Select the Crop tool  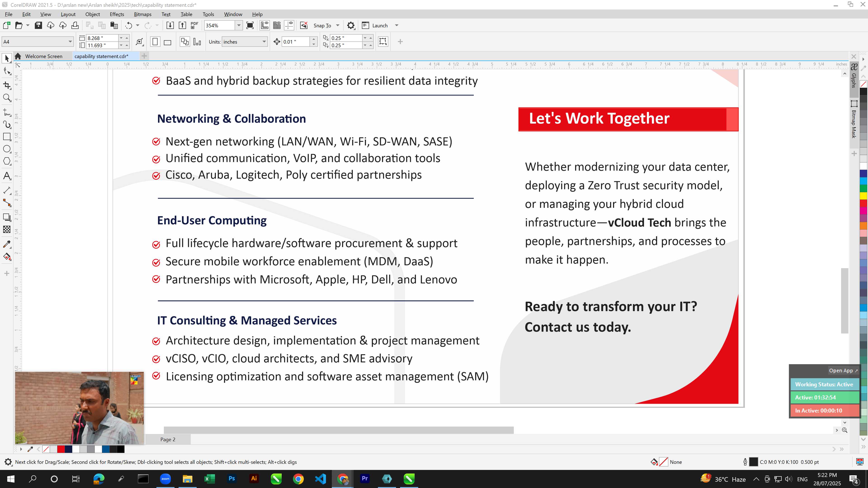(x=7, y=85)
